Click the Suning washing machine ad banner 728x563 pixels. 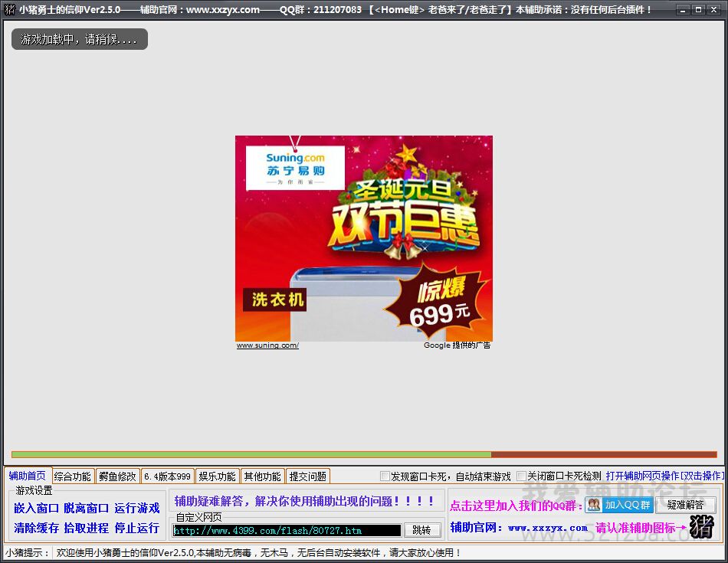point(364,238)
